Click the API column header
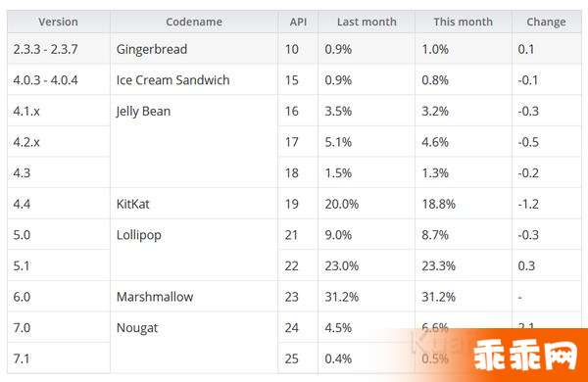Viewport: 588px width, 382px height. (x=298, y=22)
